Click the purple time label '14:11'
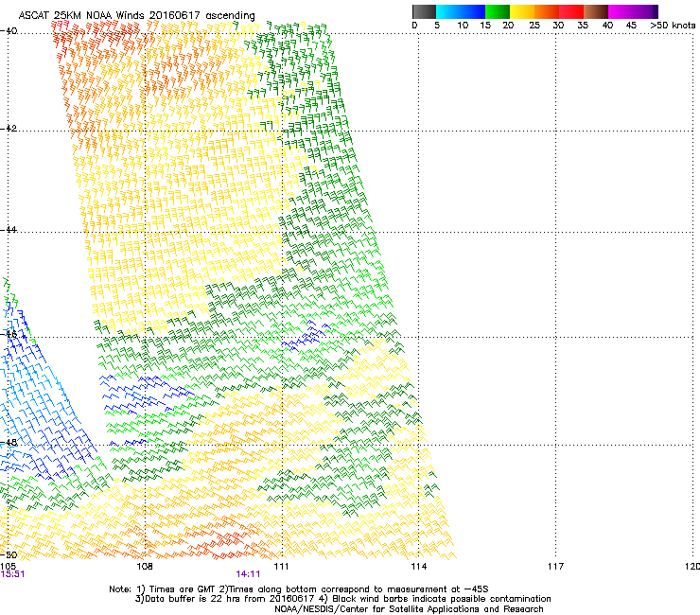Image resolution: width=700 pixels, height=615 pixels. [248, 574]
